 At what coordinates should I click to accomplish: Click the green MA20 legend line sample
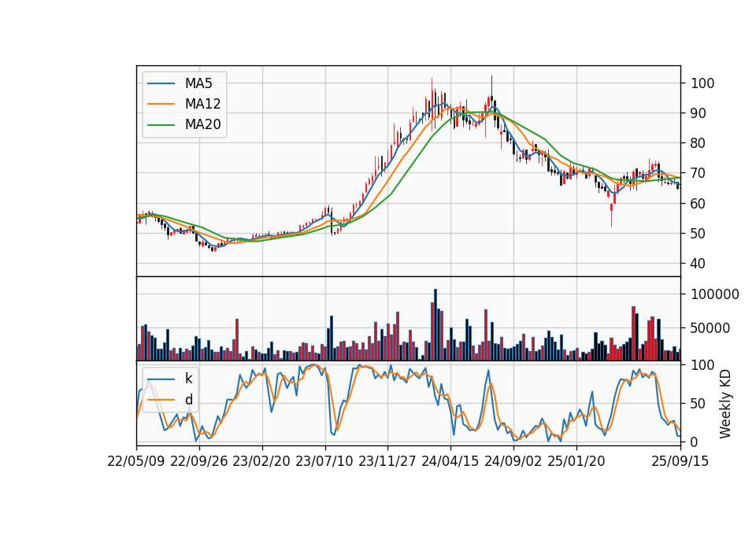[161, 124]
